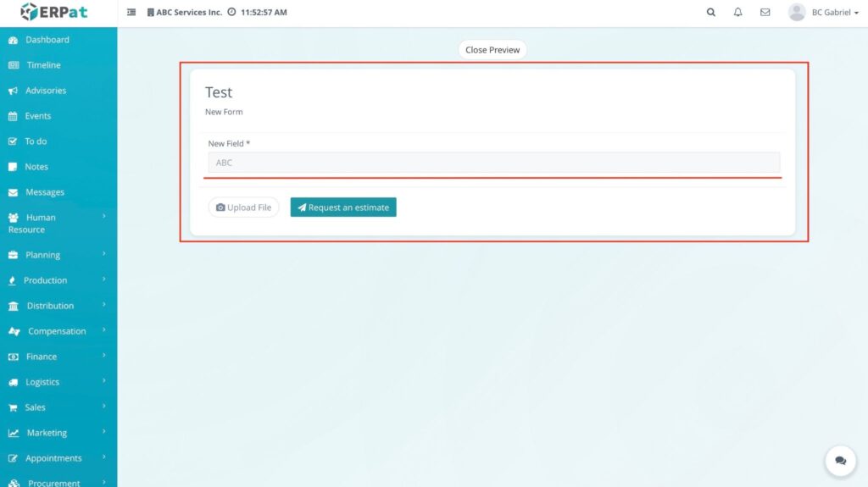
Task: Open notifications bell icon
Action: click(738, 12)
